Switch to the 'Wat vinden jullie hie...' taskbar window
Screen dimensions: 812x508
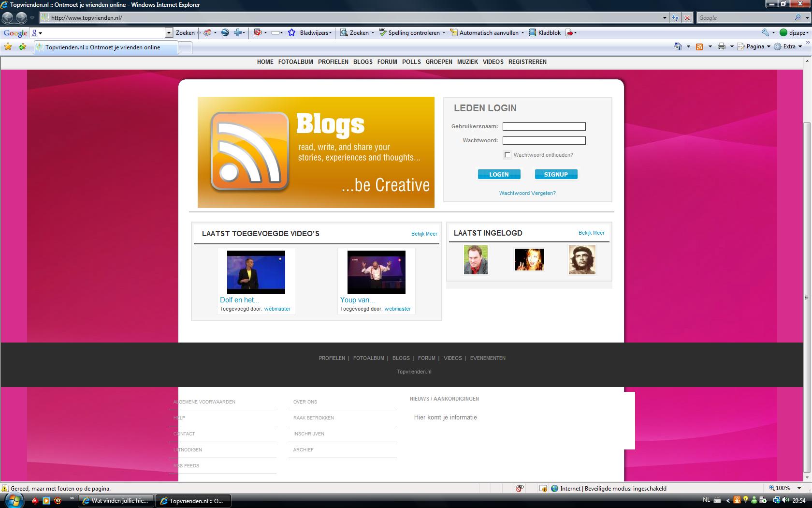coord(116,501)
